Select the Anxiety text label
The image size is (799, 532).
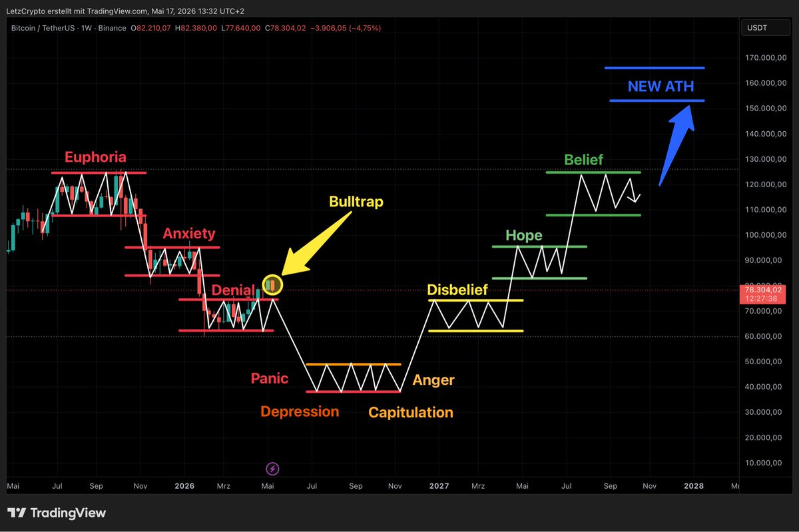[x=189, y=234]
